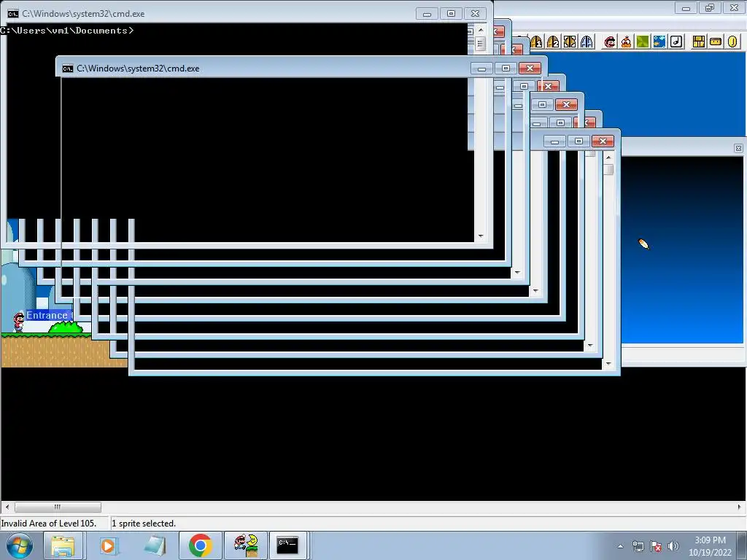
Task: Click the cmd icon in topmost window title
Action: pyautogui.click(x=13, y=14)
